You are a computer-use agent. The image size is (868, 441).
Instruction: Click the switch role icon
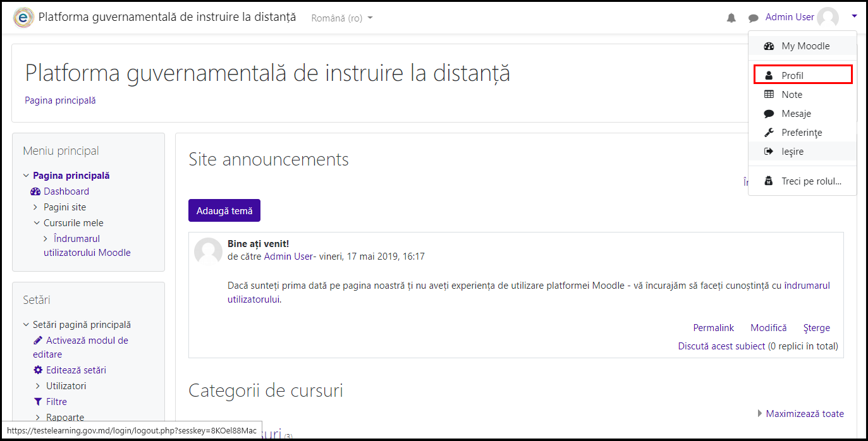click(x=769, y=181)
